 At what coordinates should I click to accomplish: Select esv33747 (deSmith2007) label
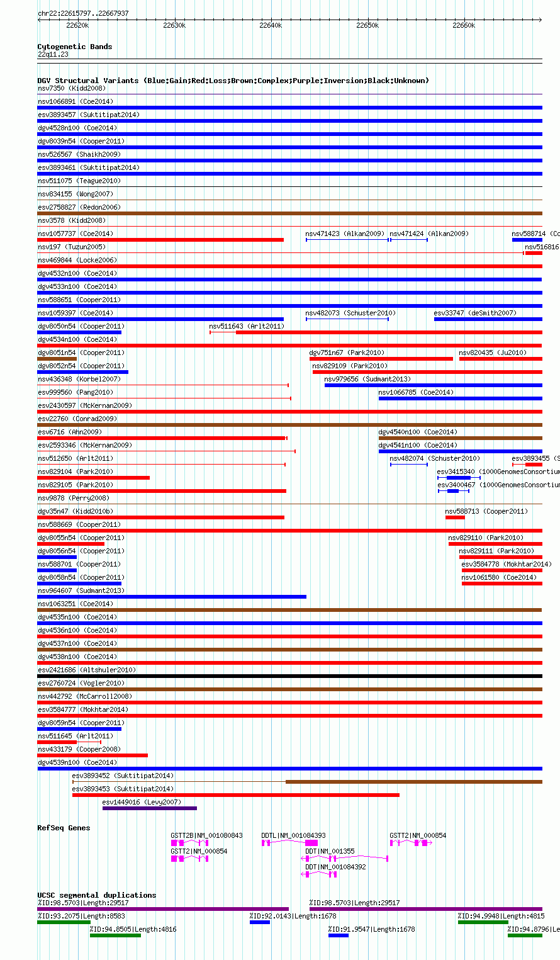pyautogui.click(x=475, y=313)
